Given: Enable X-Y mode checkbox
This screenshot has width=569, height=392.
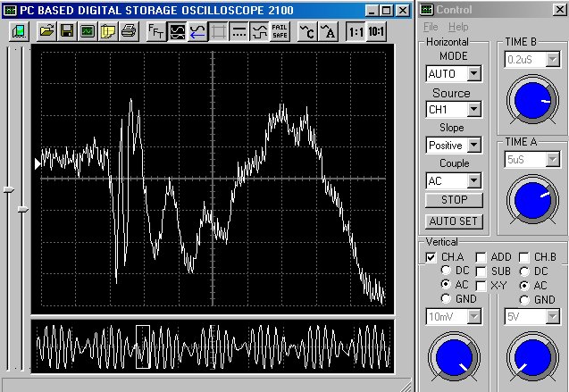Looking at the screenshot, I should [x=481, y=285].
